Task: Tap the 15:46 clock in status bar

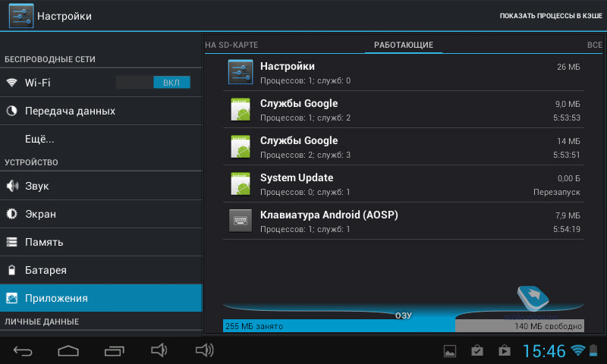Action: [x=544, y=351]
